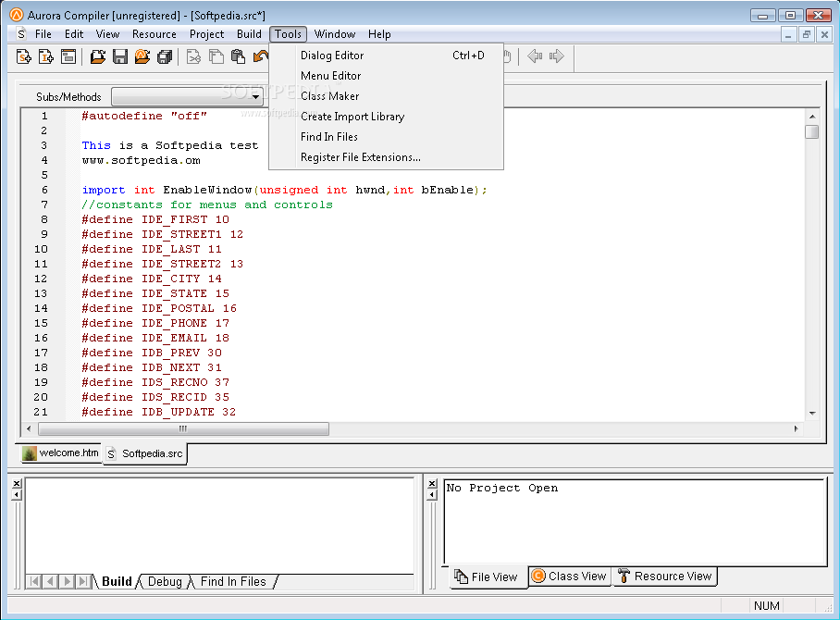
Task: Open the Project menu
Action: click(x=207, y=34)
